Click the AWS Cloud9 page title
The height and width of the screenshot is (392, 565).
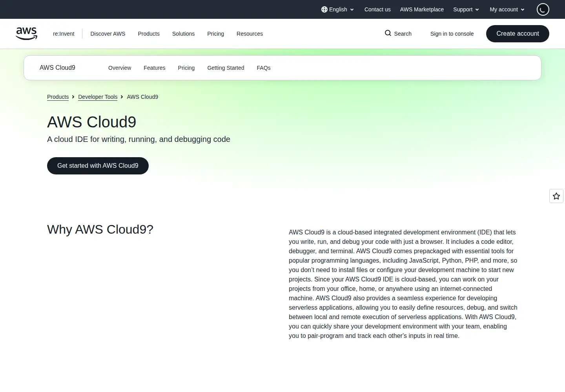coord(91,122)
